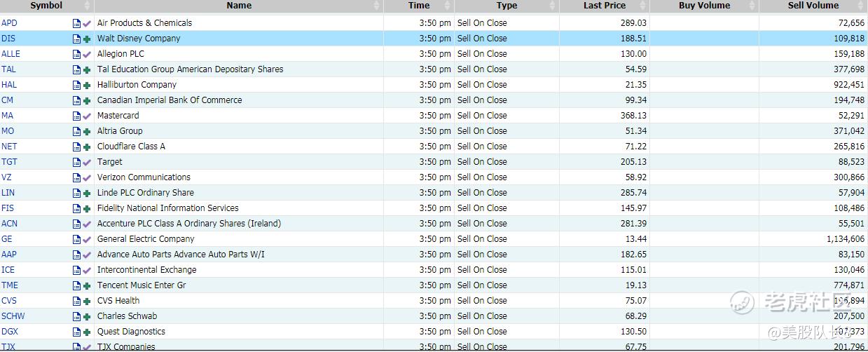Open the document icon in the MO row
Viewport: 868px width, 352px height.
76,131
